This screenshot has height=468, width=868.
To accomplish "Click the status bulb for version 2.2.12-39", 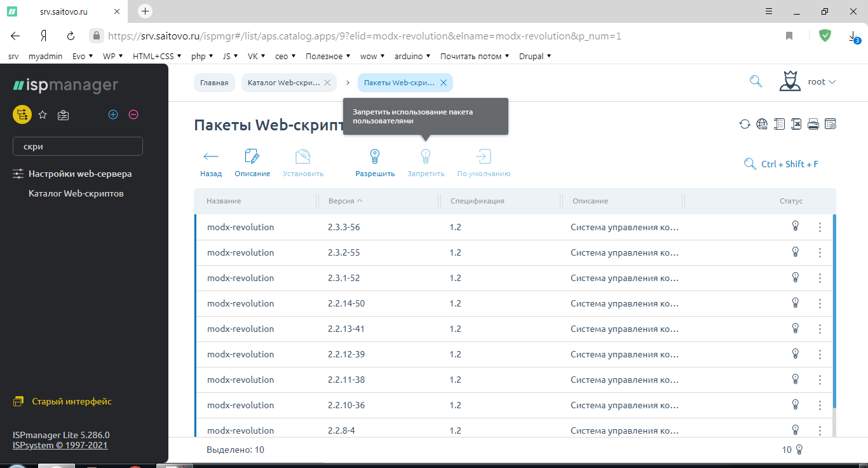I will coord(795,354).
